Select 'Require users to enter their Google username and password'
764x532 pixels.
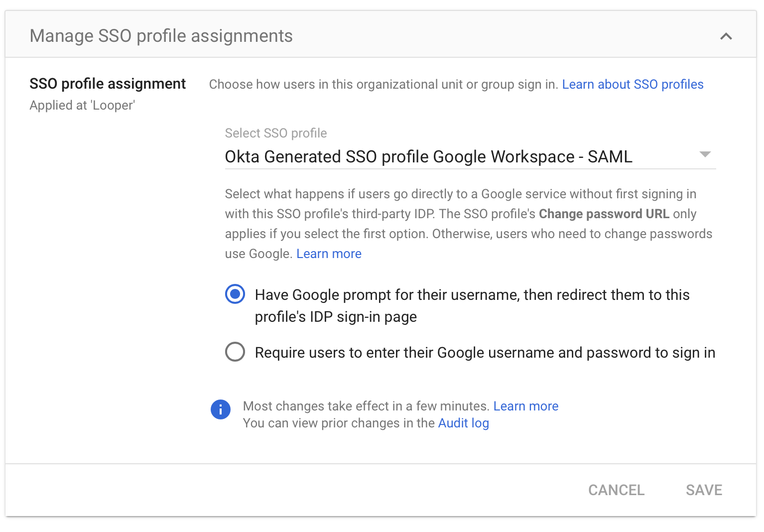[x=235, y=352]
